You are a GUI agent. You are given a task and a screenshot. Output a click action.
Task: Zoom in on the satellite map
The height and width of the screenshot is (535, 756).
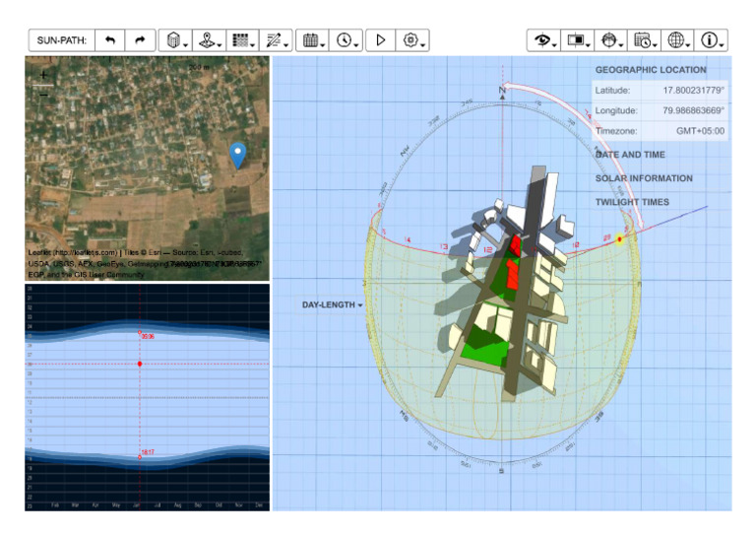pyautogui.click(x=42, y=74)
